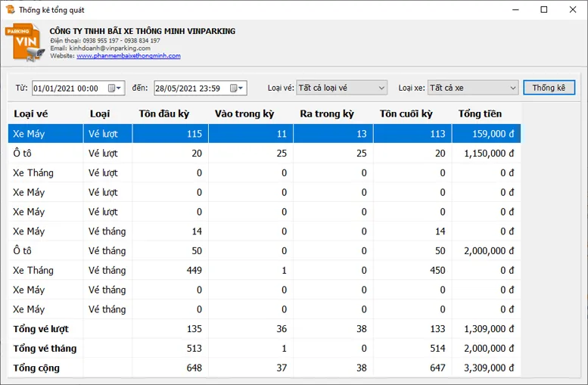Click the Vào trong kỳ column header
The width and height of the screenshot is (588, 385).
coord(244,114)
